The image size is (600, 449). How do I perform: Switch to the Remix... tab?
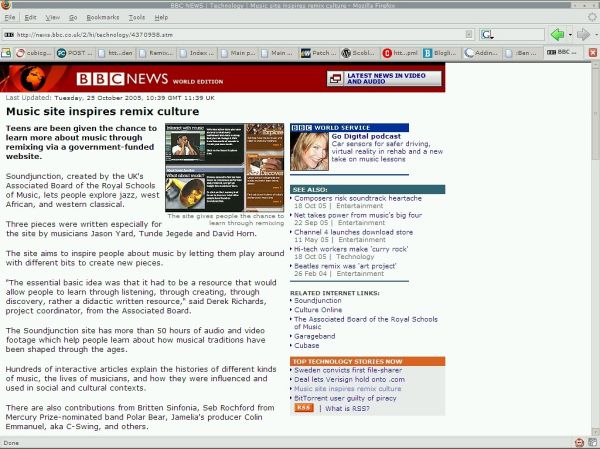point(156,53)
